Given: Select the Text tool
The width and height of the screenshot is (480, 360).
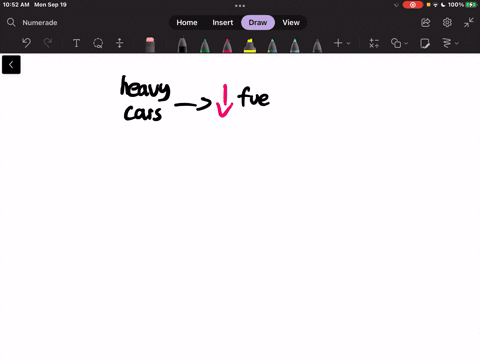Looking at the screenshot, I should [76, 43].
